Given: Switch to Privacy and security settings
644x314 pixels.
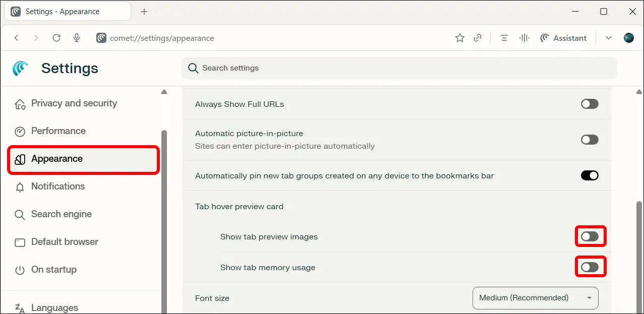Looking at the screenshot, I should [x=74, y=103].
